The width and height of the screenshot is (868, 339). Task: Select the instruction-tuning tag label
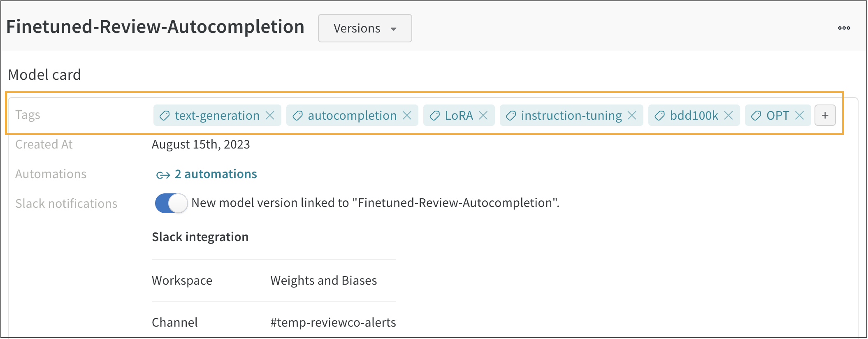tap(571, 116)
